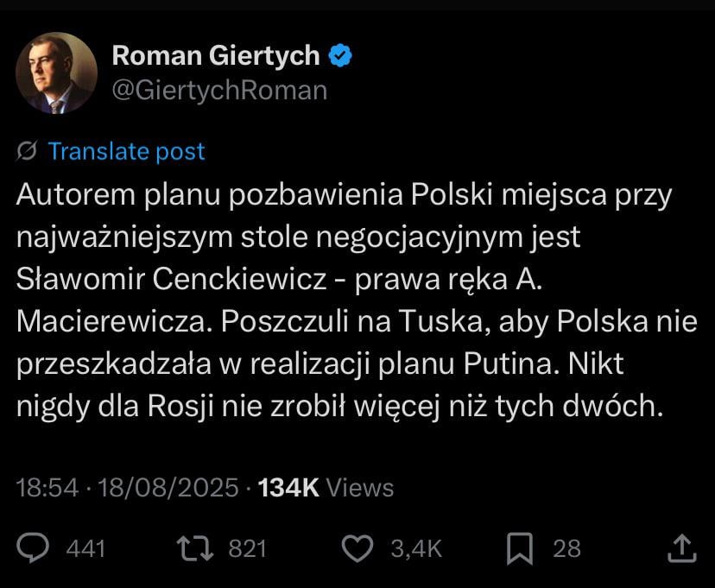View post analytics via 134K Views

(326, 487)
